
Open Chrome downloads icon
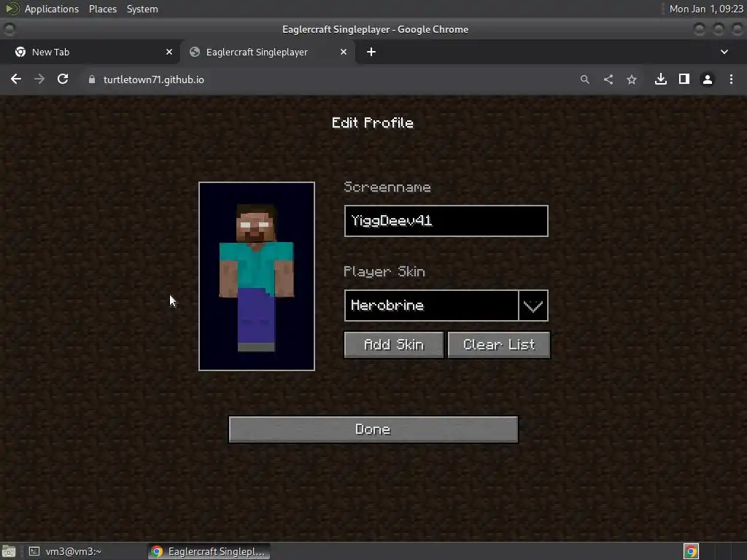(x=661, y=79)
